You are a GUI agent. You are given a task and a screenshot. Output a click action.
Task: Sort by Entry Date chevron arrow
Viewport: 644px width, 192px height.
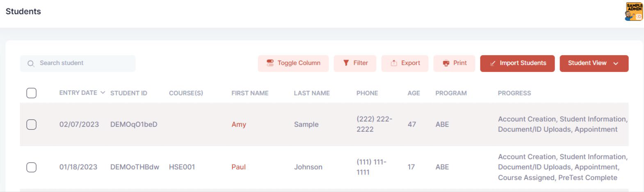(x=103, y=93)
